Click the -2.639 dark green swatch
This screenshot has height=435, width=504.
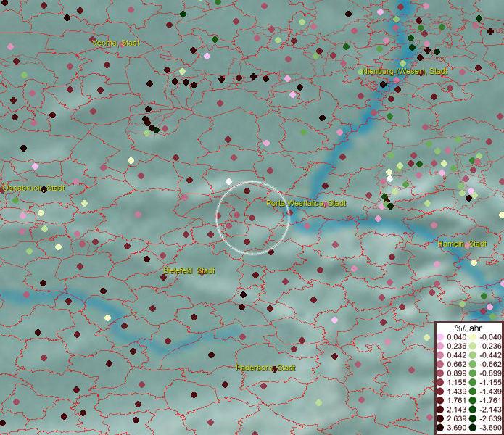pos(473,418)
